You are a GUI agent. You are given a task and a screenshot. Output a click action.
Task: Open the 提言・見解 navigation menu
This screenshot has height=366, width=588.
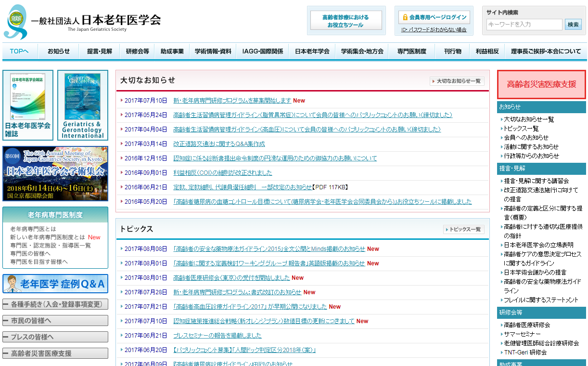click(x=100, y=51)
